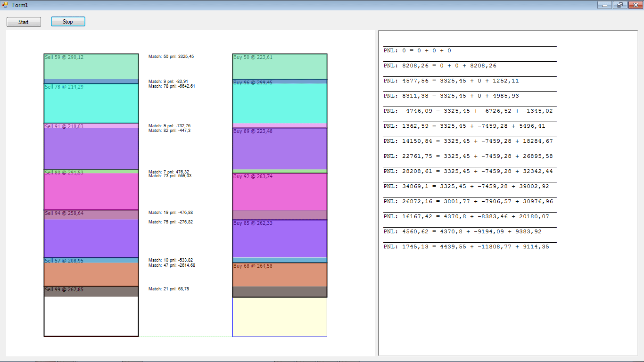Click the 'Match: 50 pnl: 3325,45' label
This screenshot has width=644, height=362.
171,57
